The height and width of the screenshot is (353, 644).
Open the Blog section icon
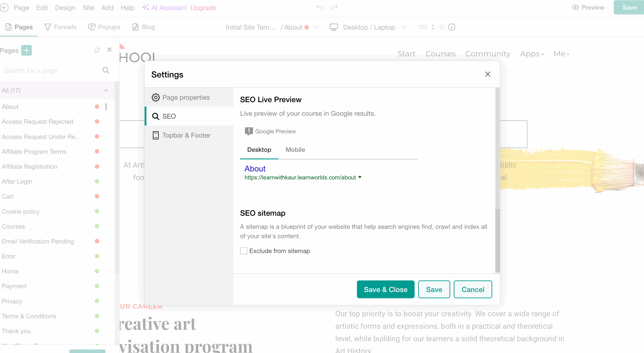tap(135, 27)
